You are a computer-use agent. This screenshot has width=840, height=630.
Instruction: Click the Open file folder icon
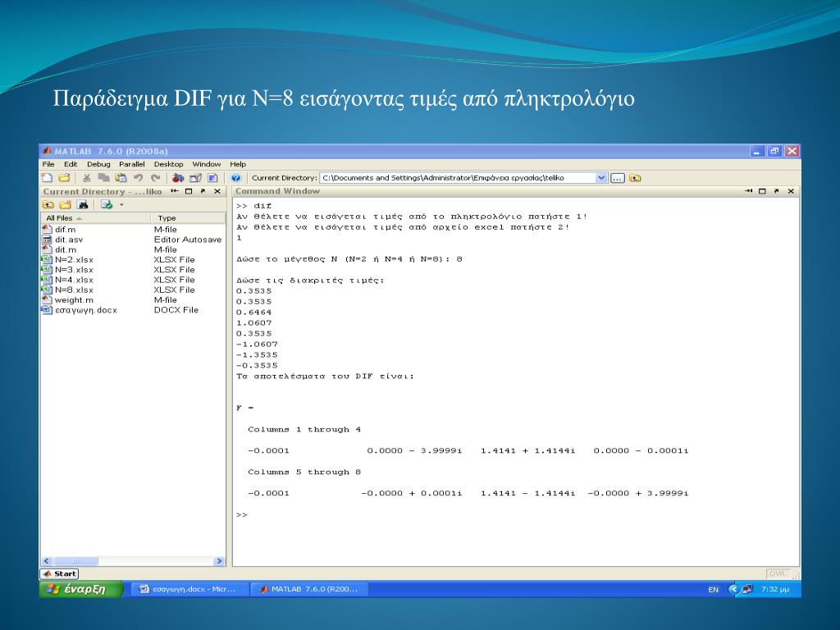click(x=64, y=178)
